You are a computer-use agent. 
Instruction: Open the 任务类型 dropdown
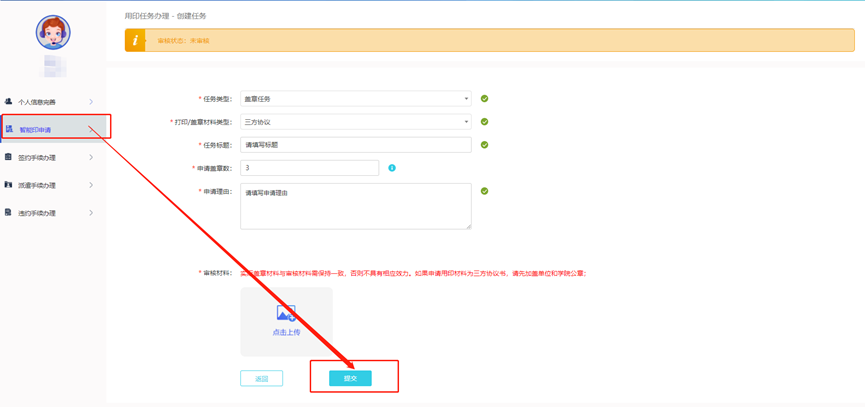point(355,99)
